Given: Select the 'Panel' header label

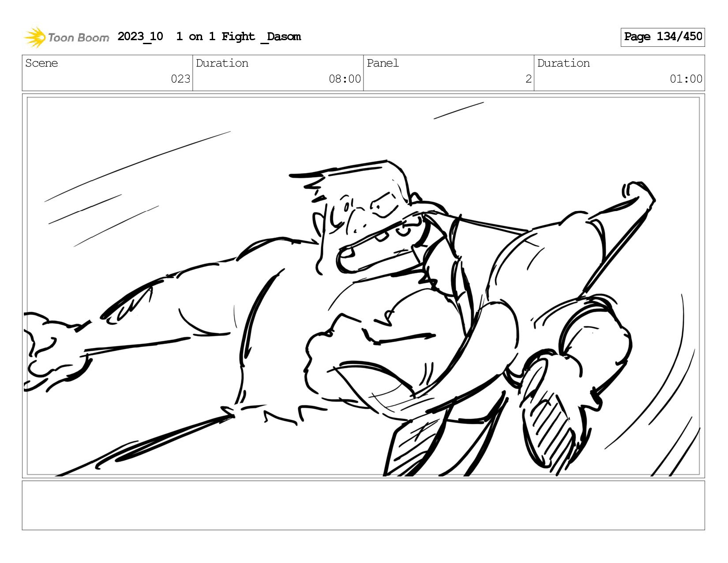Looking at the screenshot, I should [383, 63].
